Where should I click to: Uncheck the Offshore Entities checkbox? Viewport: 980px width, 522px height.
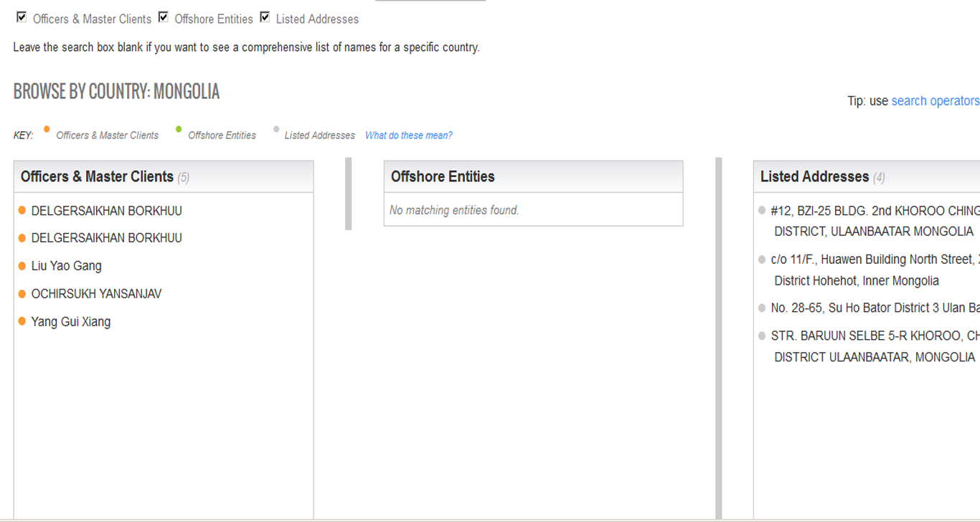[164, 17]
